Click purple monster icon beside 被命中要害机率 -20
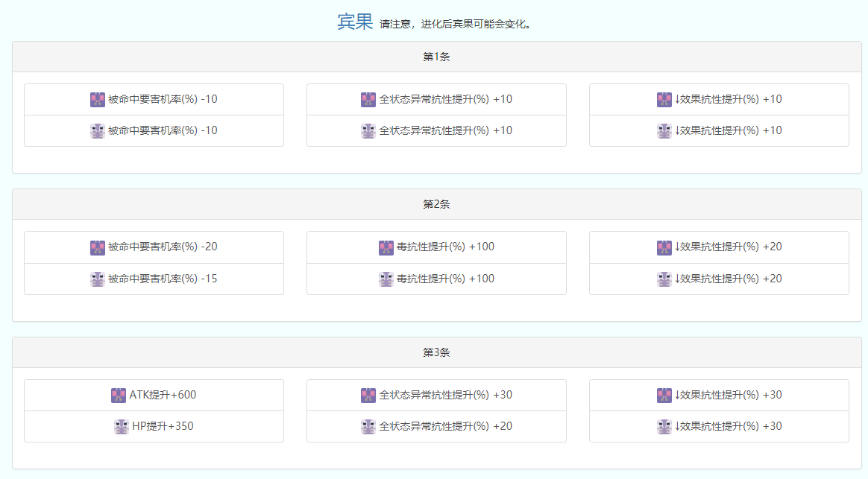 pyautogui.click(x=98, y=247)
